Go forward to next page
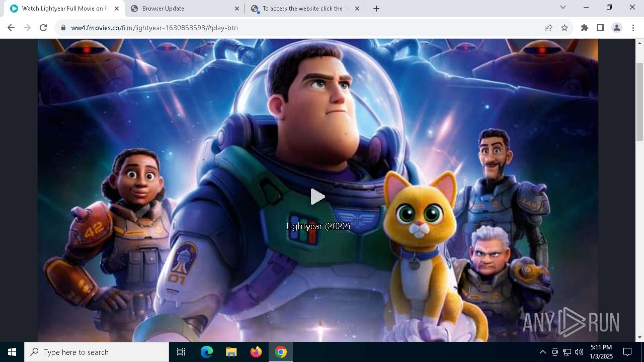Screen dimensions: 644x362 tap(27, 28)
